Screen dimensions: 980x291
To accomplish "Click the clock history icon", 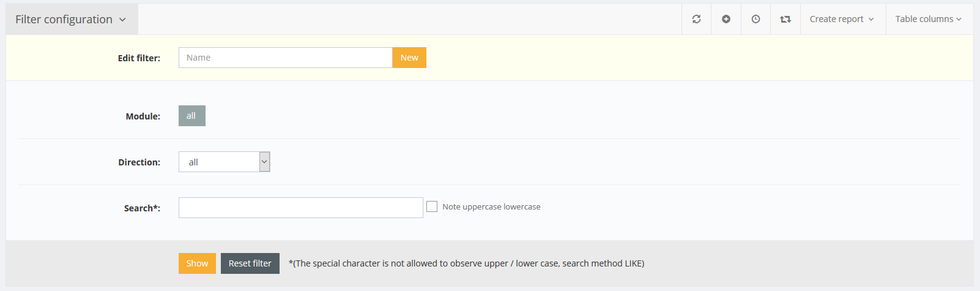I will [x=756, y=19].
